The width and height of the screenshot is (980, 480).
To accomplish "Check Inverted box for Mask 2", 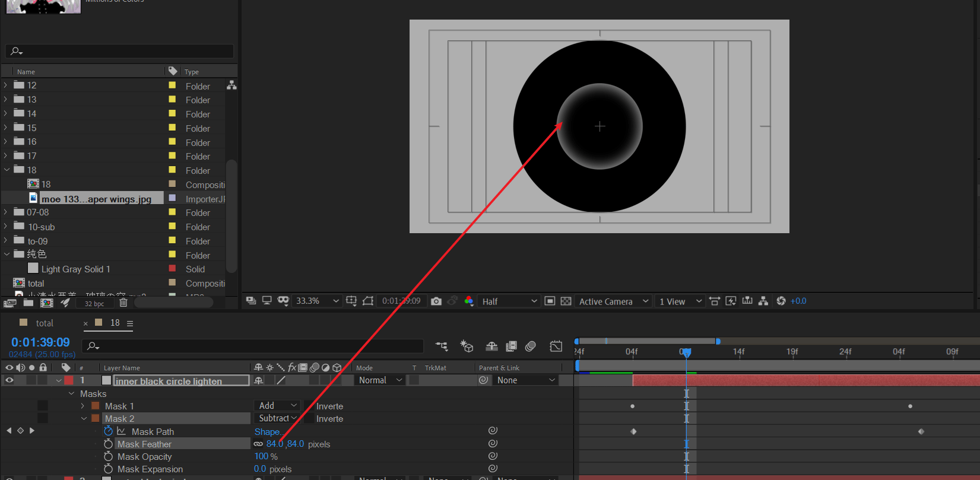I will click(309, 418).
